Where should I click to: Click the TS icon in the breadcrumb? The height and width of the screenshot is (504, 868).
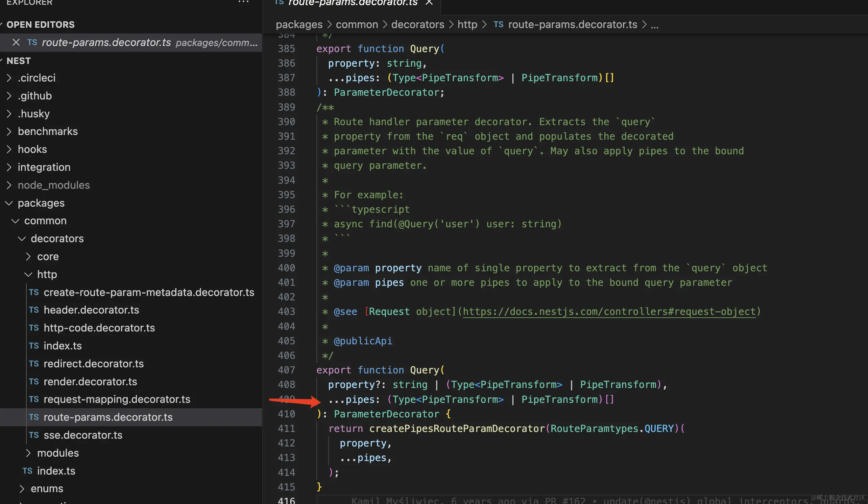499,24
